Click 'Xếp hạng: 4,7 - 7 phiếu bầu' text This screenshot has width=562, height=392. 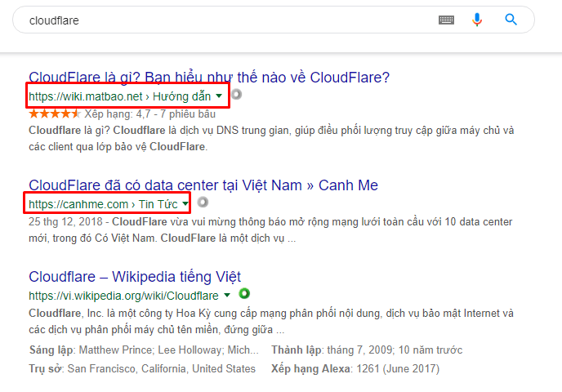pos(149,114)
